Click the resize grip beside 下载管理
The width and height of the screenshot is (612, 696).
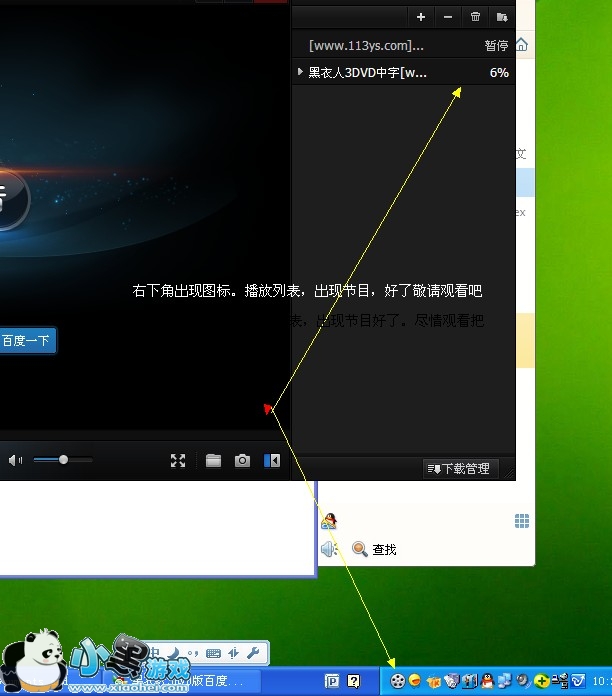click(509, 473)
